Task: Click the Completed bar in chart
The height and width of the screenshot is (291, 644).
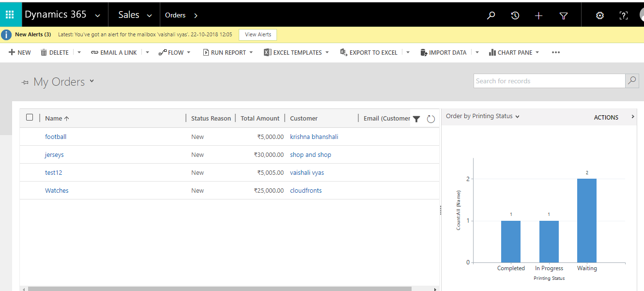Action: click(x=511, y=242)
